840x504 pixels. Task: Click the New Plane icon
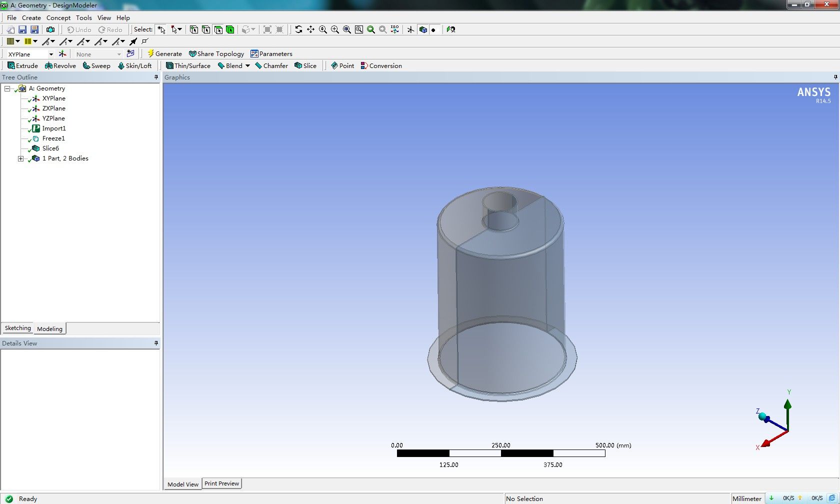[x=62, y=54]
